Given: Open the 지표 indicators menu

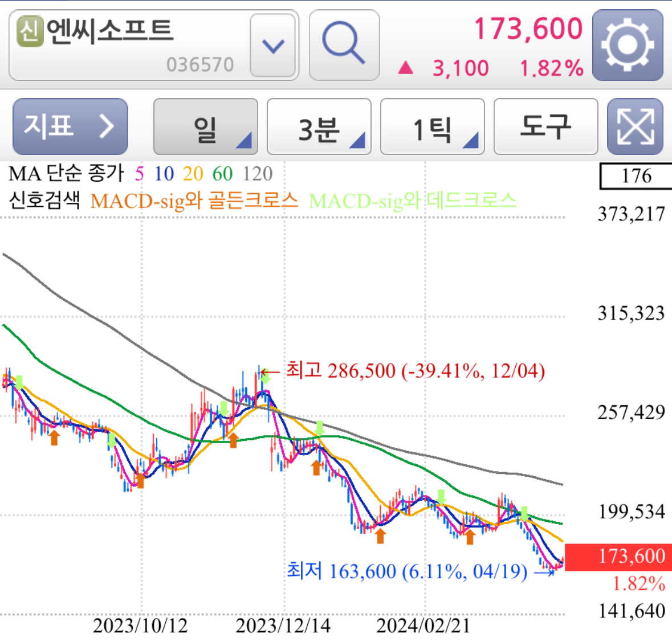Looking at the screenshot, I should [70, 126].
